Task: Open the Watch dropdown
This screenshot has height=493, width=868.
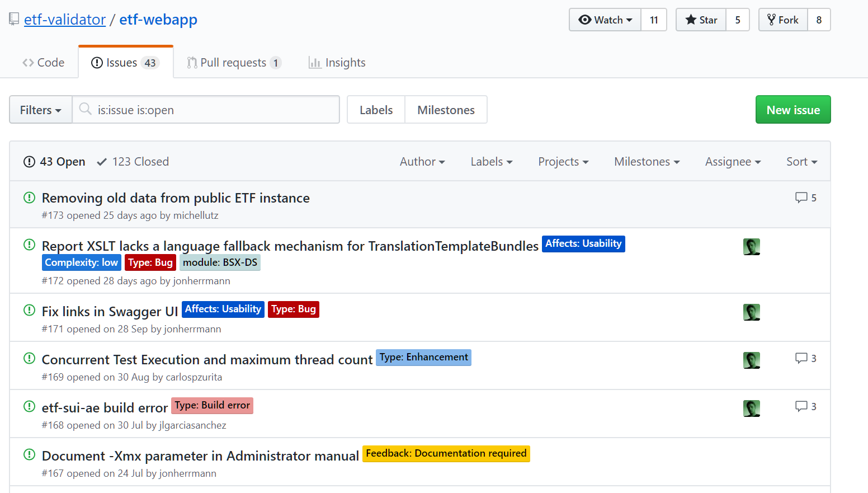Action: click(x=605, y=20)
